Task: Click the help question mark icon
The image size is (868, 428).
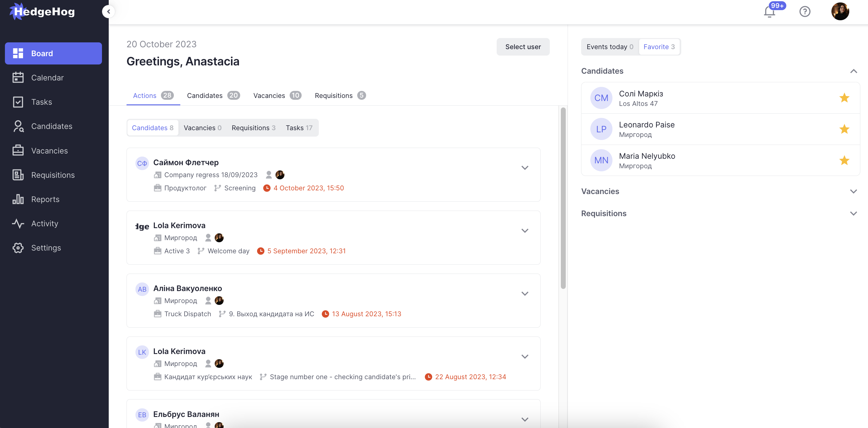Action: click(x=805, y=12)
